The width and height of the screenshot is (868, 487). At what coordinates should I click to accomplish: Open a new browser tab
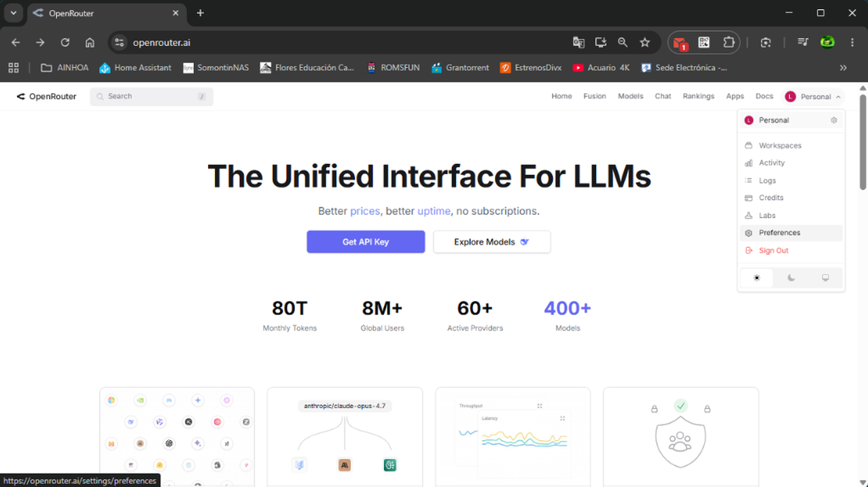pyautogui.click(x=200, y=13)
